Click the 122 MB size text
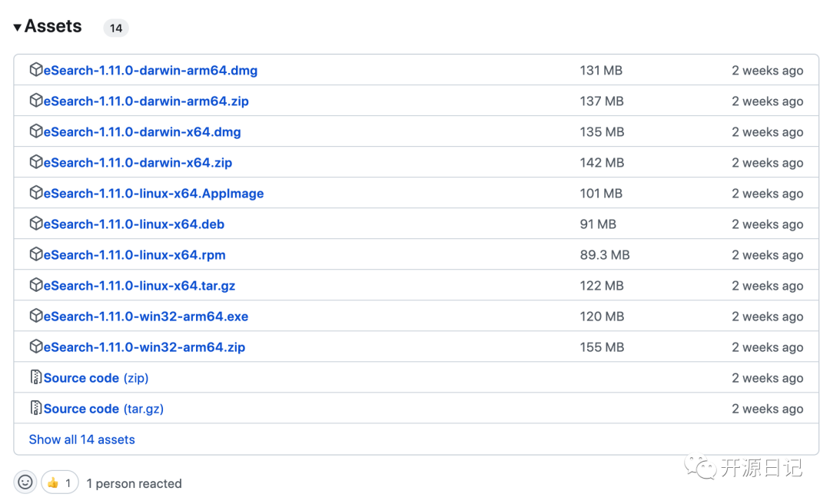The width and height of the screenshot is (830, 504). (x=601, y=285)
